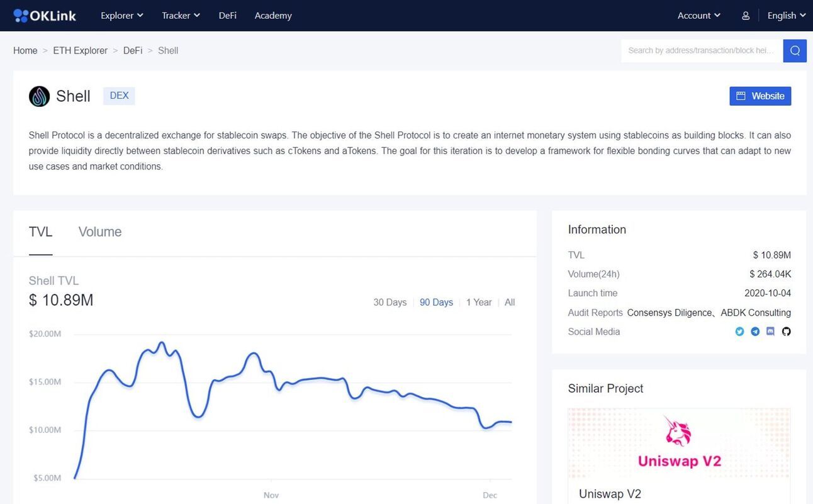The height and width of the screenshot is (504, 813).
Task: Select the 1 Year chart range
Action: click(479, 303)
